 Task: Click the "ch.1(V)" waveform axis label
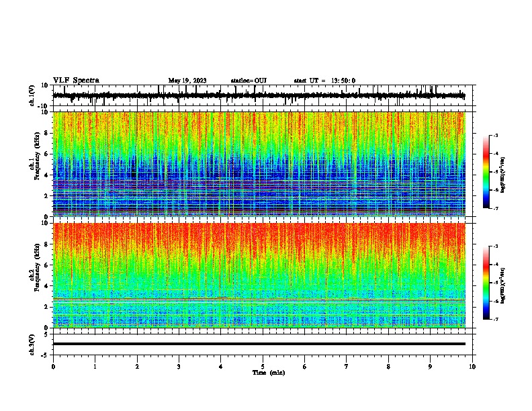32,95
